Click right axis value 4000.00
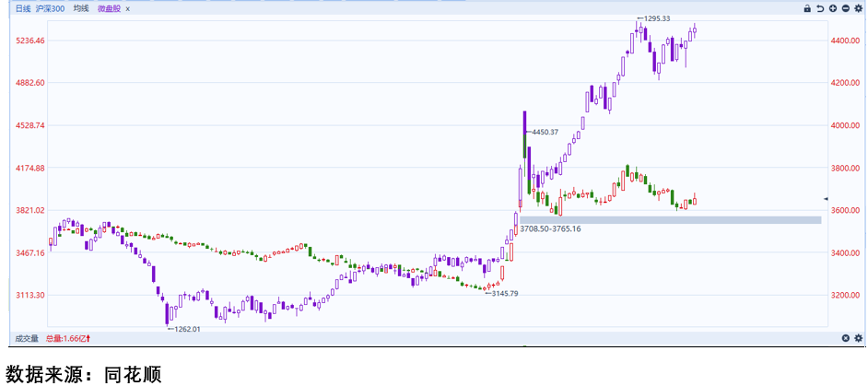This screenshot has height=386, width=868. click(846, 125)
